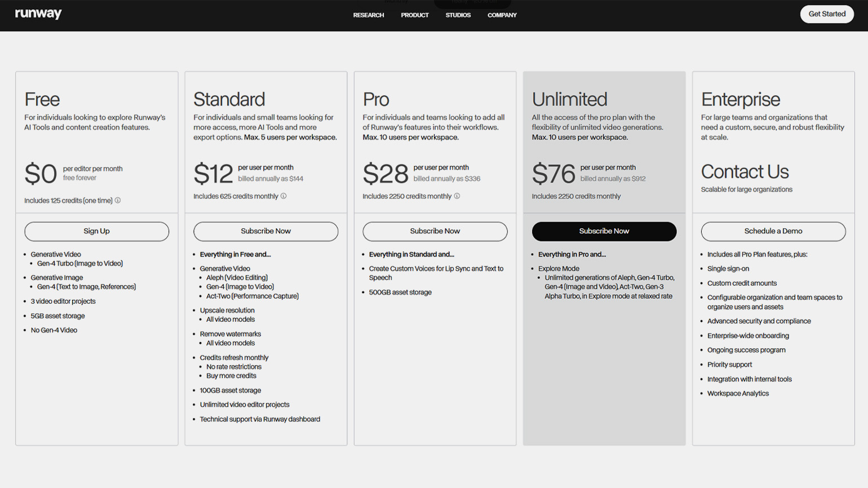The image size is (868, 488).
Task: Subscribe Now to the Unlimited plan
Action: 604,232
